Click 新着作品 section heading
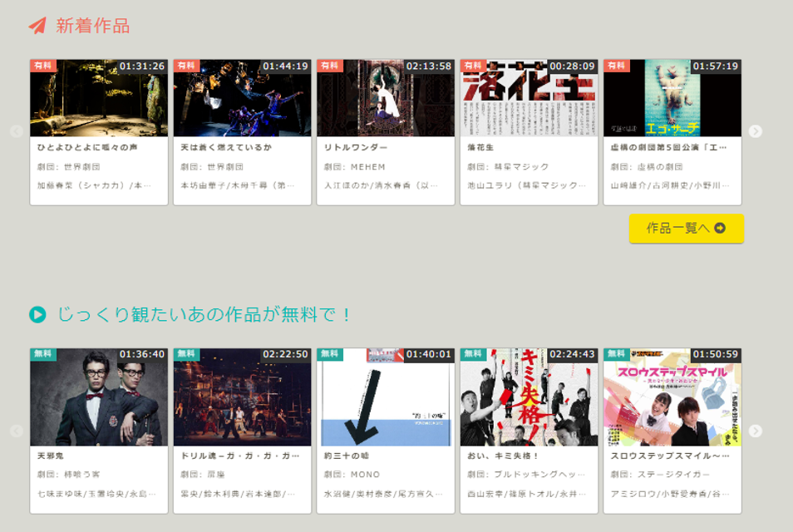The image size is (793, 532). tap(92, 25)
